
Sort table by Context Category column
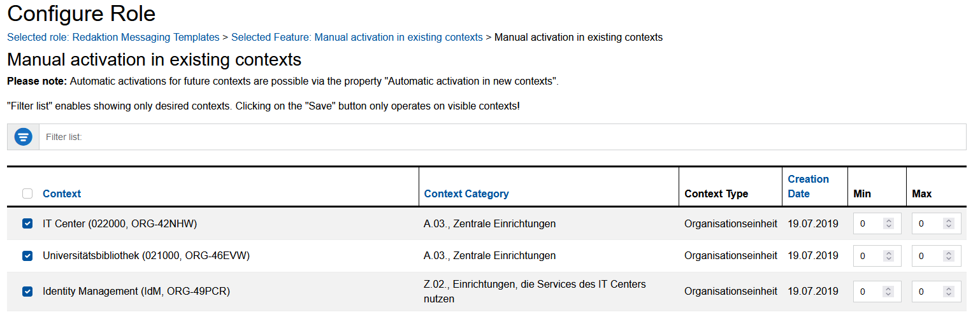(x=466, y=194)
